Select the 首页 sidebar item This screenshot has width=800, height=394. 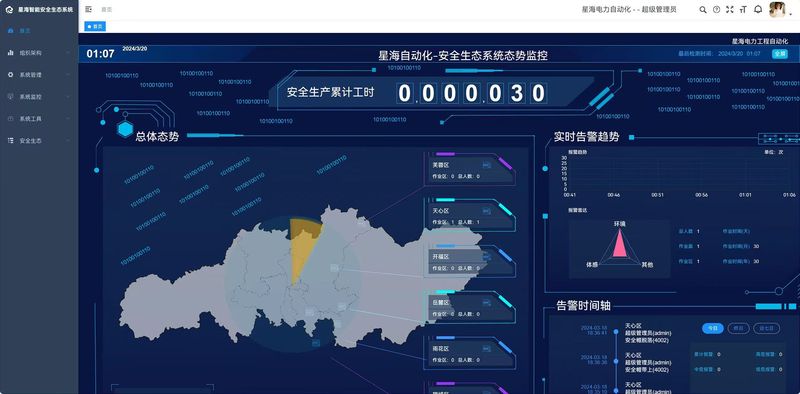tap(39, 31)
